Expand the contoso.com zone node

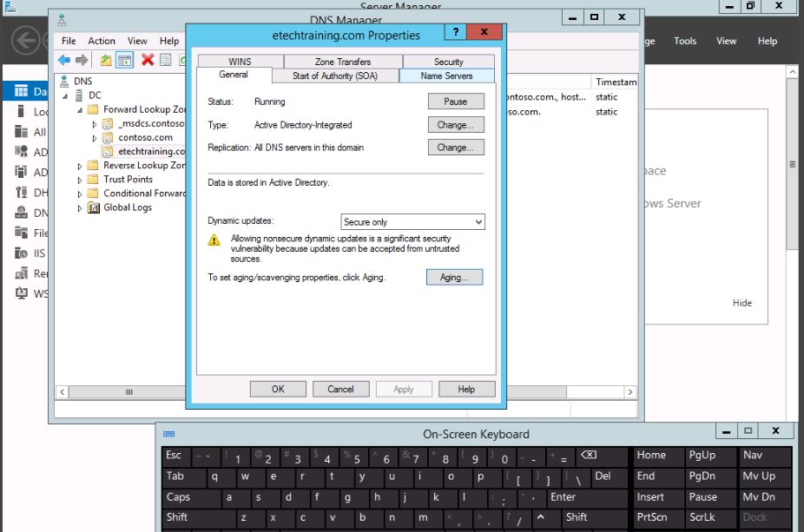(x=96, y=138)
